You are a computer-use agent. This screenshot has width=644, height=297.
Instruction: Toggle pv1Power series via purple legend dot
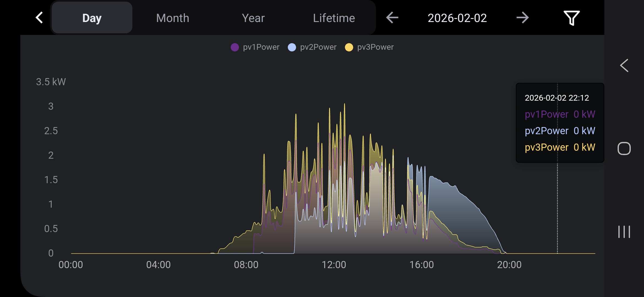(x=235, y=47)
